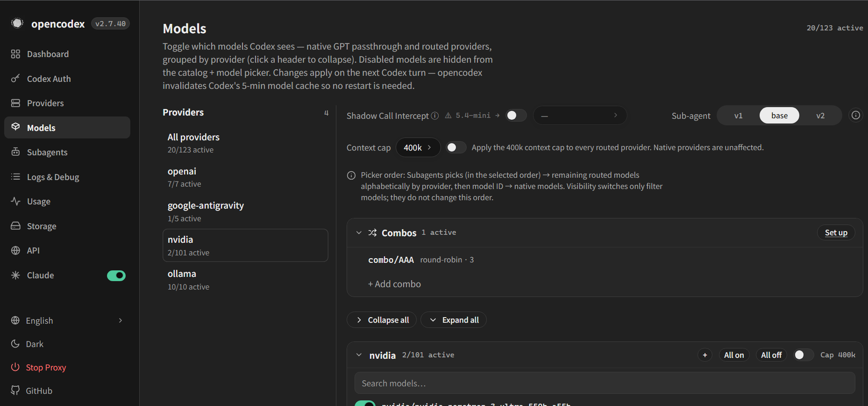
Task: Click the Cap 400k label in nvidia header
Action: pos(838,355)
